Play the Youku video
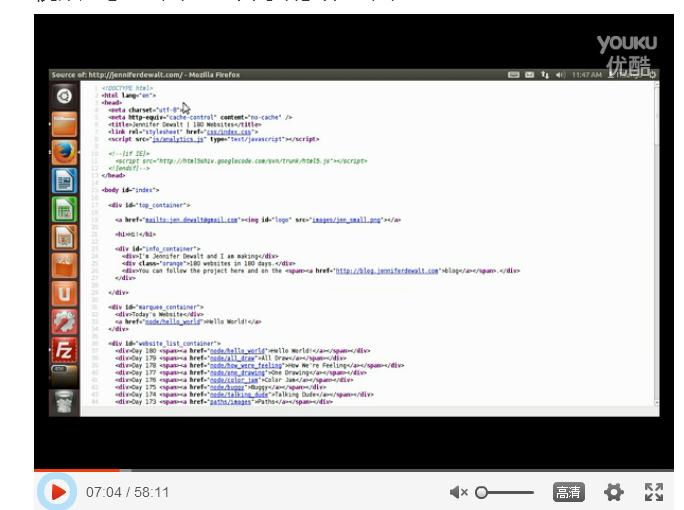This screenshot has height=510, width=684. point(58,492)
